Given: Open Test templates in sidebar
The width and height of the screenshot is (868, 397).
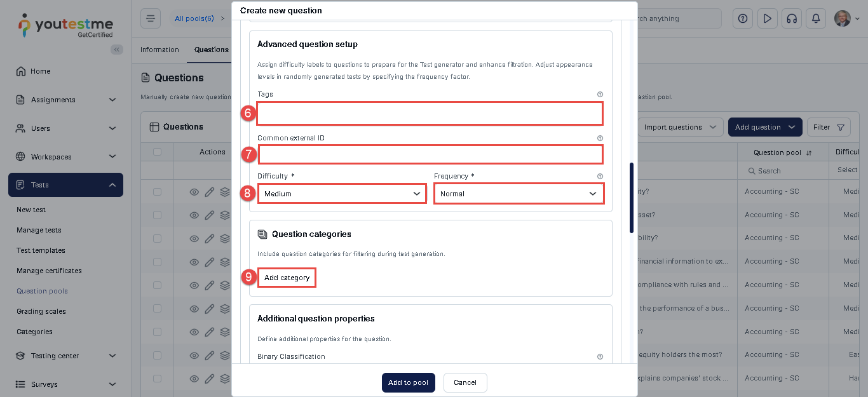Looking at the screenshot, I should click(x=41, y=250).
